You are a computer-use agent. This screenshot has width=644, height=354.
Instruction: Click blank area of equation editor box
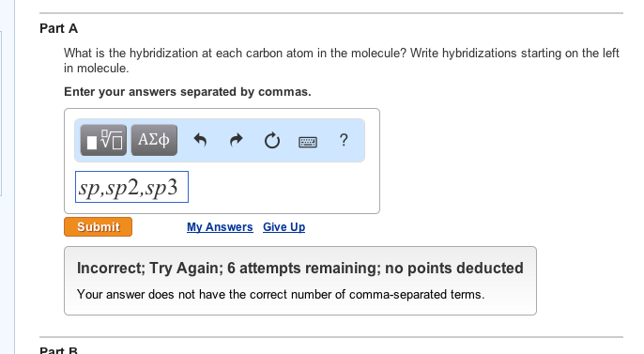click(x=284, y=187)
